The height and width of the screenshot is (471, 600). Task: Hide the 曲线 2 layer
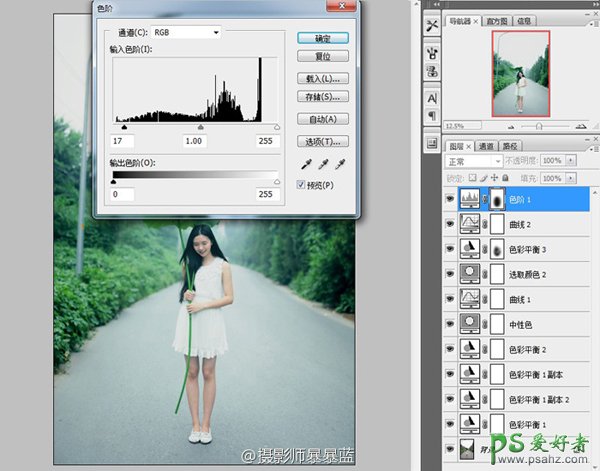tap(450, 225)
